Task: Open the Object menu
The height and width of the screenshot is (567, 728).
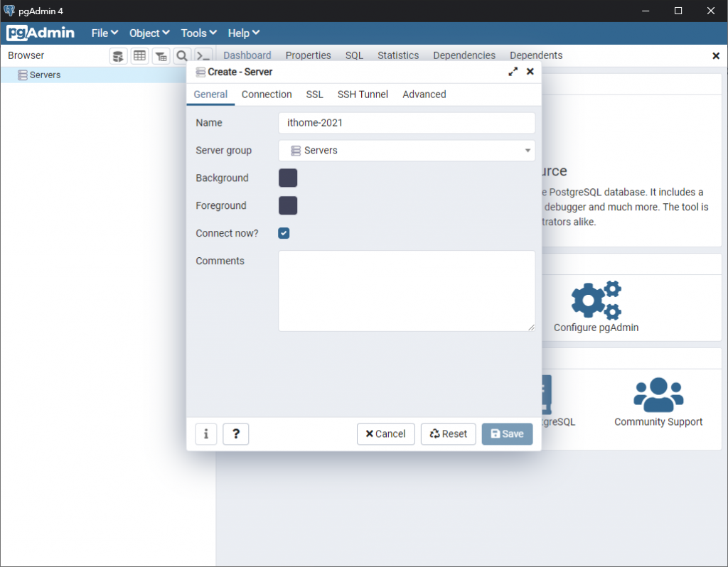Action: click(x=149, y=33)
